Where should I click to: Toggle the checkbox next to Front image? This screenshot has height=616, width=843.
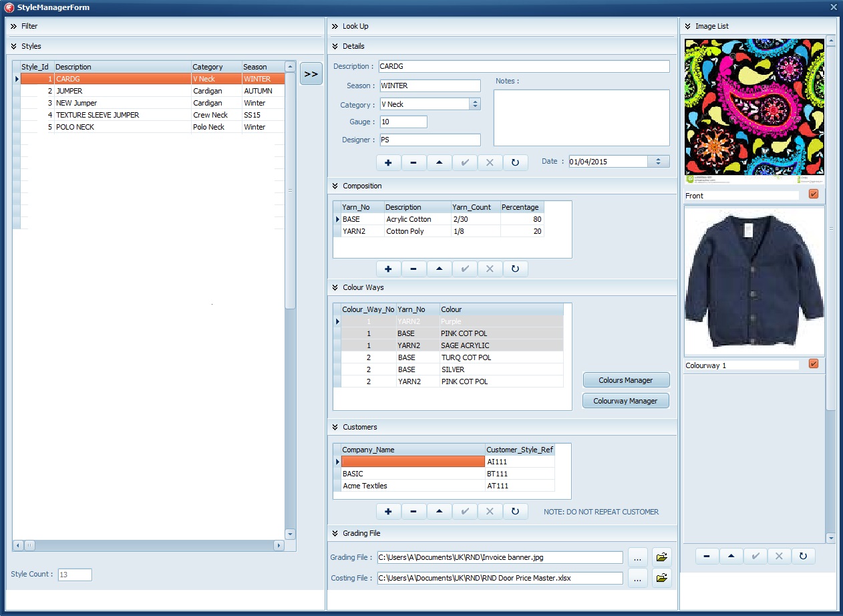[x=813, y=194]
